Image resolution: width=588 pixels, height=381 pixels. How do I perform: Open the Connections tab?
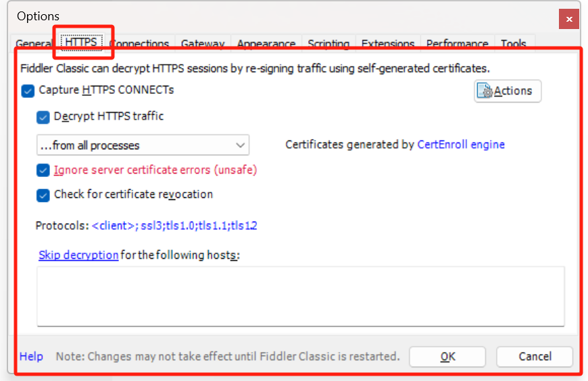[x=140, y=43]
